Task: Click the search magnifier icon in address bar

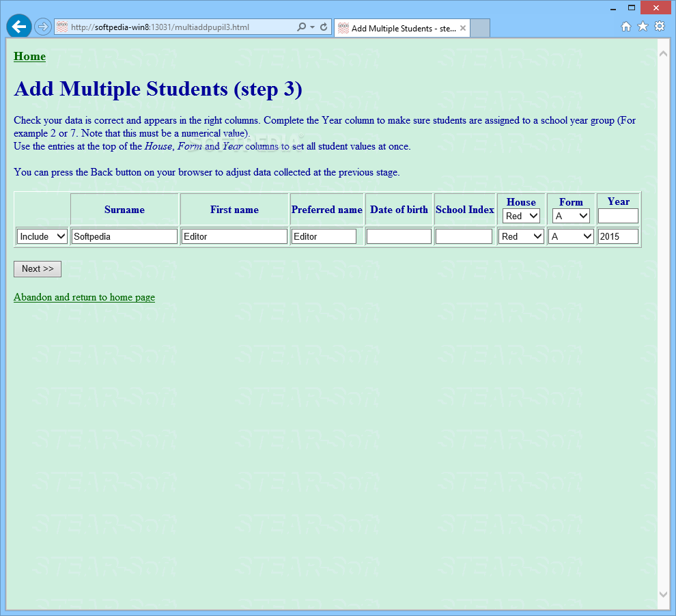Action: click(301, 27)
